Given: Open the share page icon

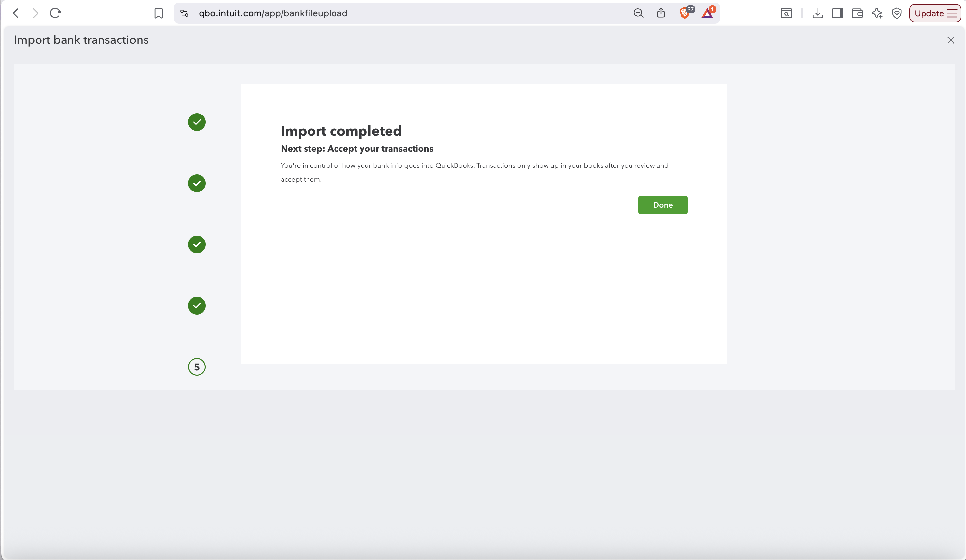Looking at the screenshot, I should [660, 13].
